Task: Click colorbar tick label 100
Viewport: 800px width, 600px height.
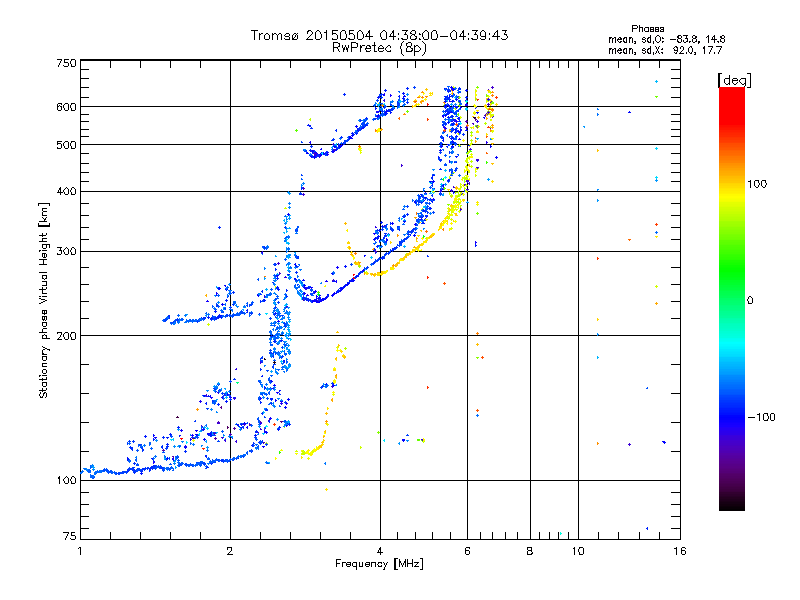Action: tap(757, 184)
